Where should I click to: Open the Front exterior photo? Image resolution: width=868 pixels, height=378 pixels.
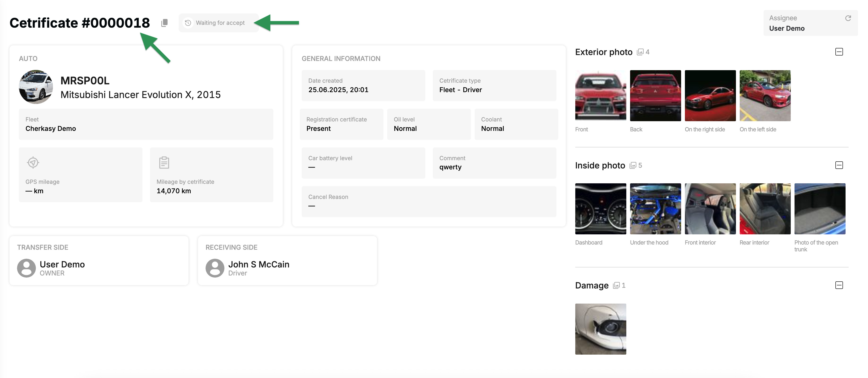601,95
